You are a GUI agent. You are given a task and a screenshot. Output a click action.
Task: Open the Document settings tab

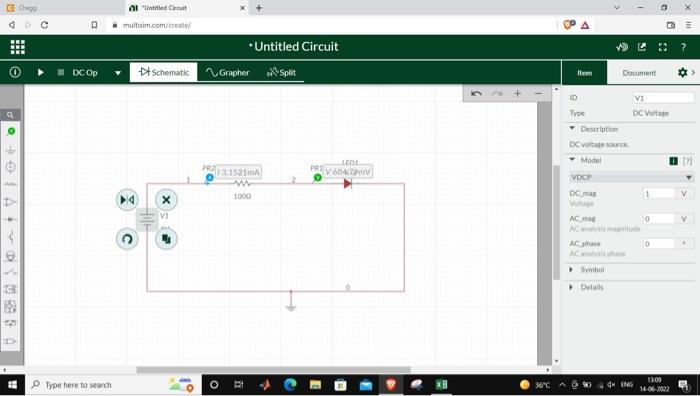tap(639, 73)
